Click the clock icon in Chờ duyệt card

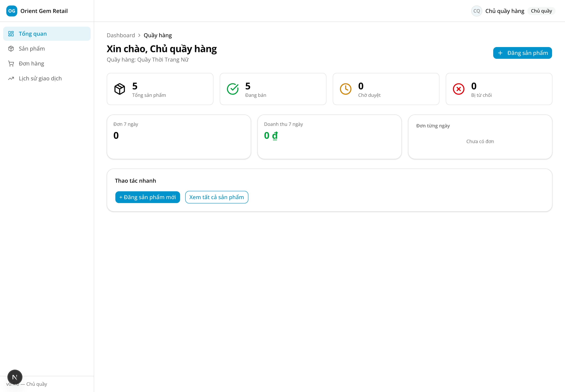[x=346, y=89]
